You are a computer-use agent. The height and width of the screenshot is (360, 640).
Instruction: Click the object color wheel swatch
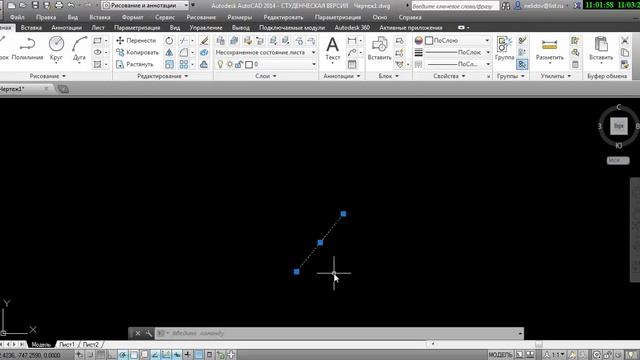[x=418, y=40]
